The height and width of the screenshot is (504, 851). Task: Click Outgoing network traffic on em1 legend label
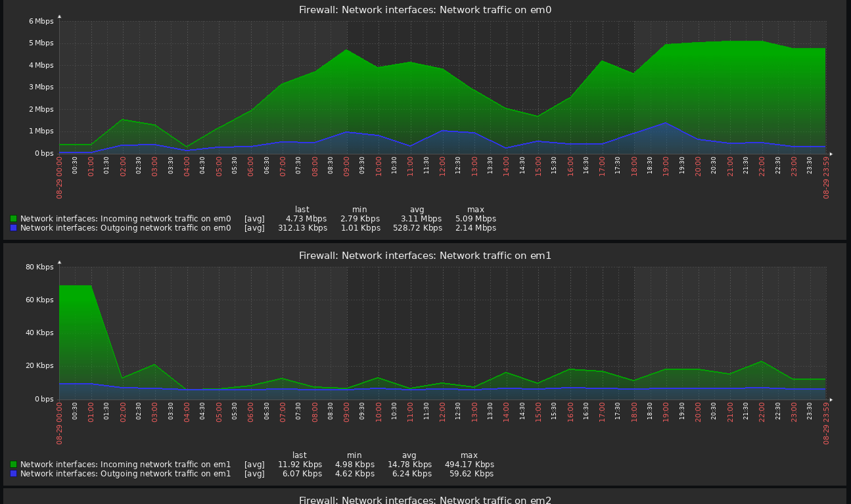pos(126,474)
